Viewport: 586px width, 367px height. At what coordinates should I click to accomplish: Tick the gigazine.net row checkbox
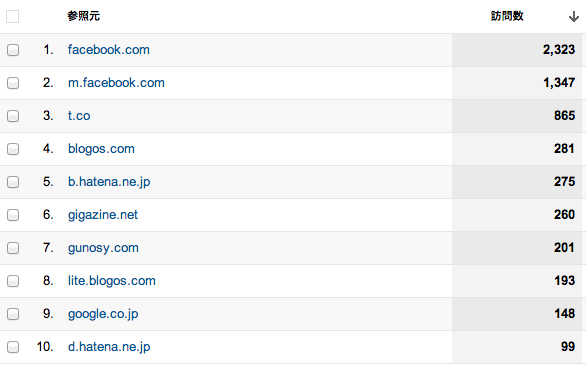point(13,215)
